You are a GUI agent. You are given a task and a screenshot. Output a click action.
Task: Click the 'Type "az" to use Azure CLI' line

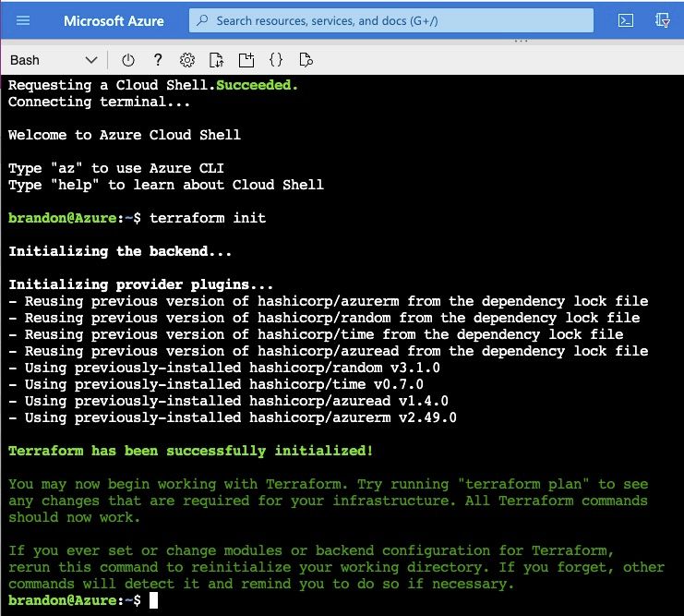(x=116, y=168)
